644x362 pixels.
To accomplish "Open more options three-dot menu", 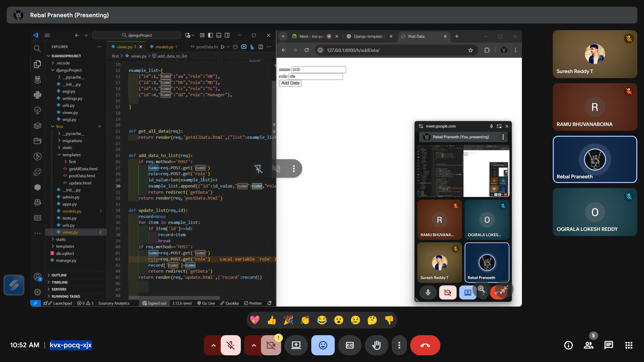I will tap(399, 345).
